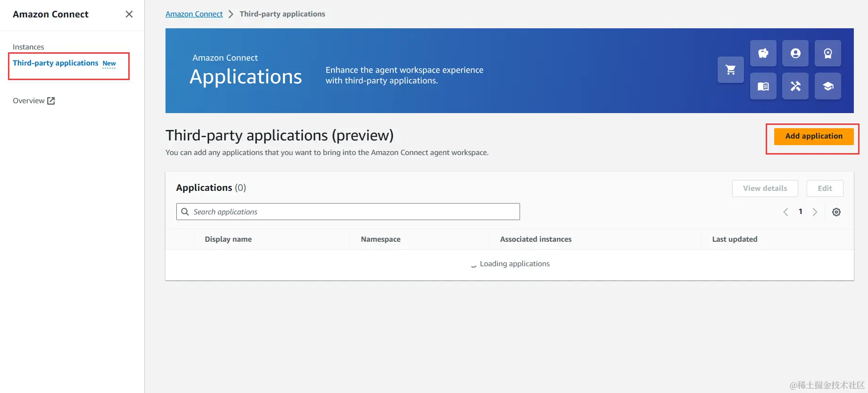Go to the next page of applications
This screenshot has height=393, width=868.
point(815,212)
